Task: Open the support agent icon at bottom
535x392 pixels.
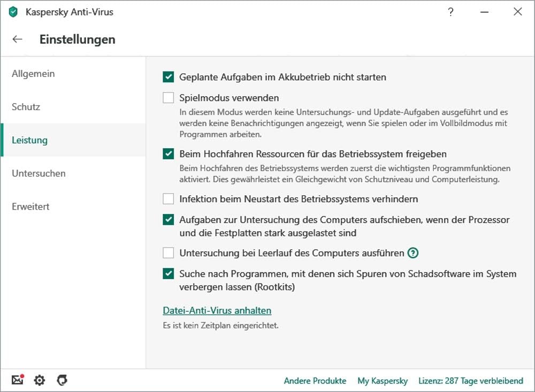Action: pos(62,380)
